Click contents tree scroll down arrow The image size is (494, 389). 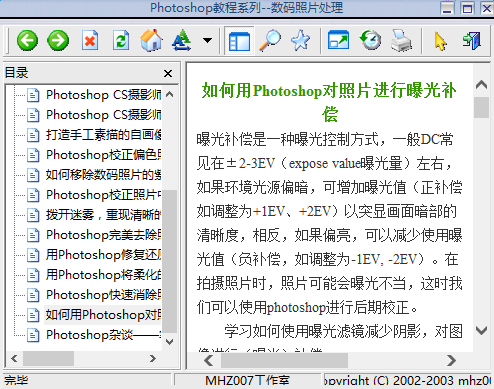click(x=169, y=342)
